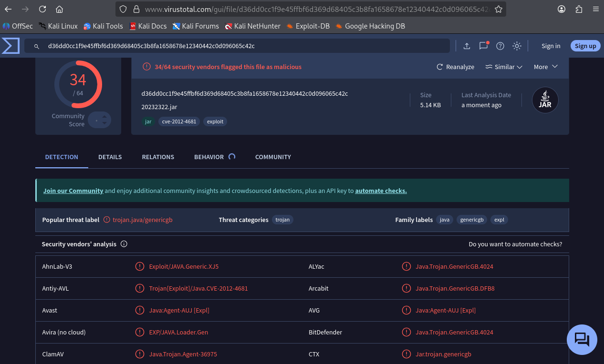The image size is (604, 364).
Task: Click the java family label chip
Action: point(445,220)
